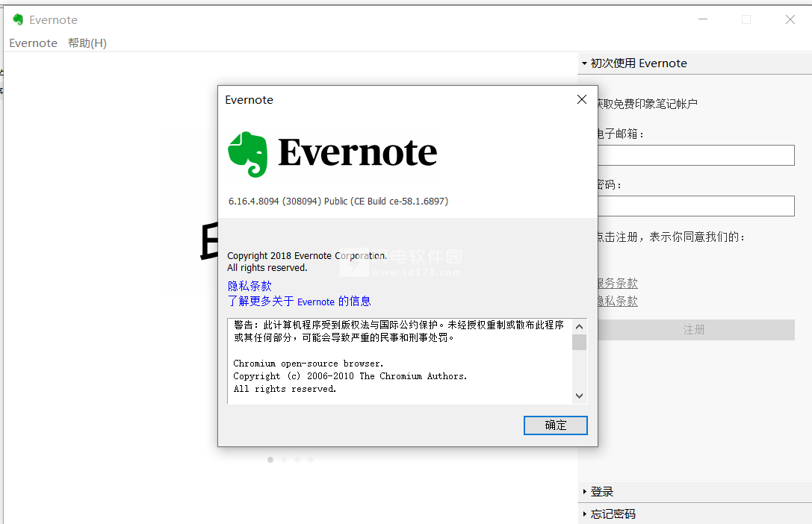
Task: Click the Chromium open-source browser text line
Action: coord(308,364)
